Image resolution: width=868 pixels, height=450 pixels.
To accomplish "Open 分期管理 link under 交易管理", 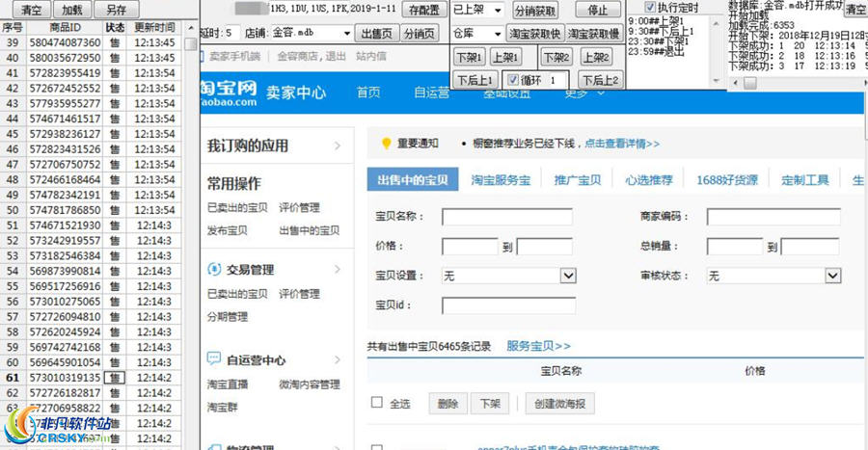I will (x=227, y=317).
